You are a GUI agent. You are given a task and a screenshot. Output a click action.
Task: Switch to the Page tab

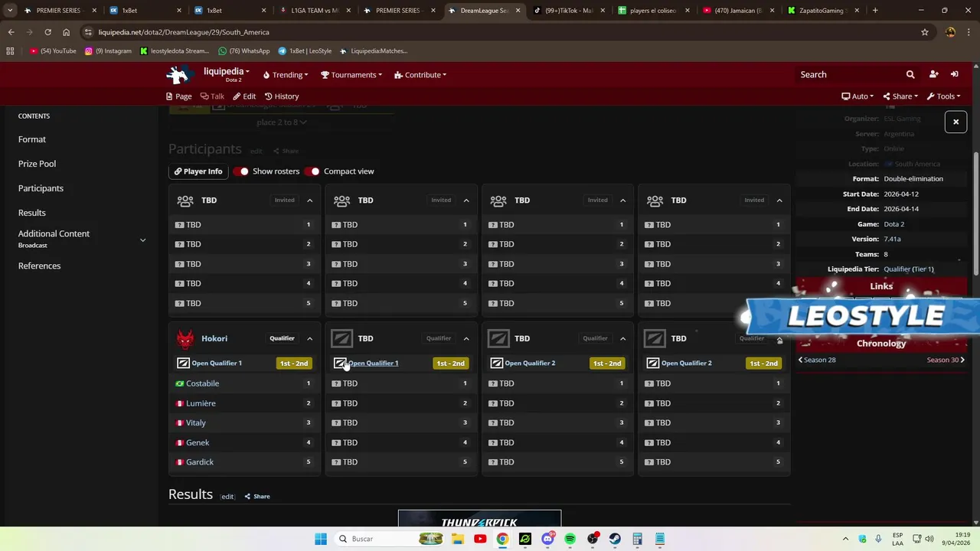pos(178,96)
